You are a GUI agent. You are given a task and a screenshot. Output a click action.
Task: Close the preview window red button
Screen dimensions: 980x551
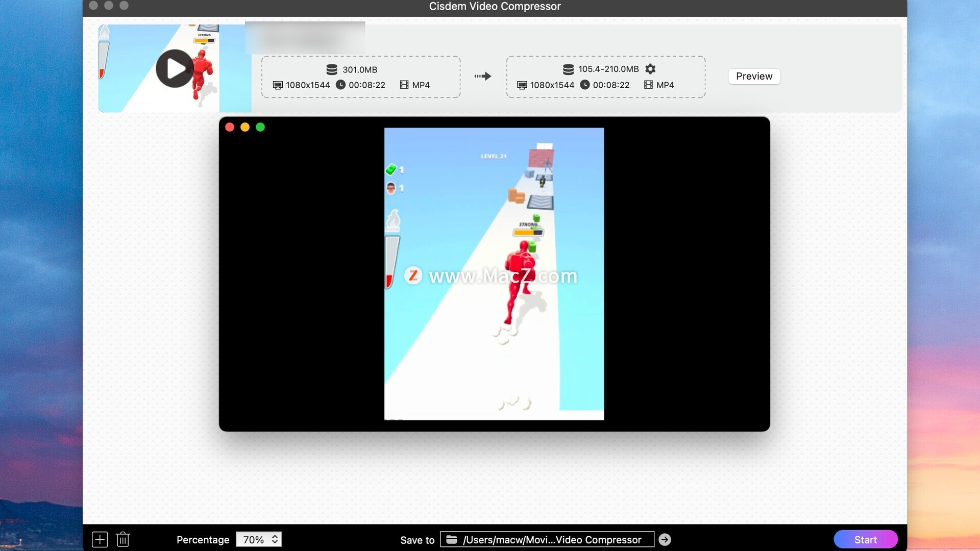[230, 127]
